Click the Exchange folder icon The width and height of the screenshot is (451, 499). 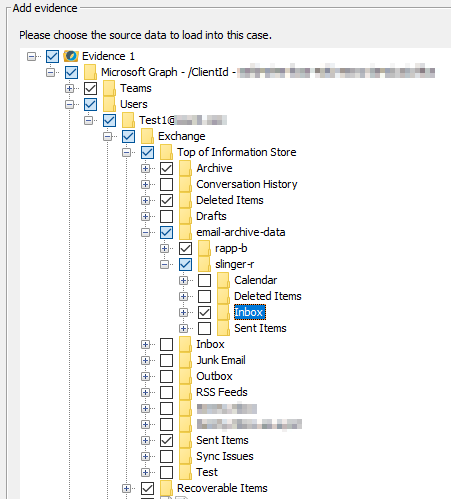pos(147,136)
